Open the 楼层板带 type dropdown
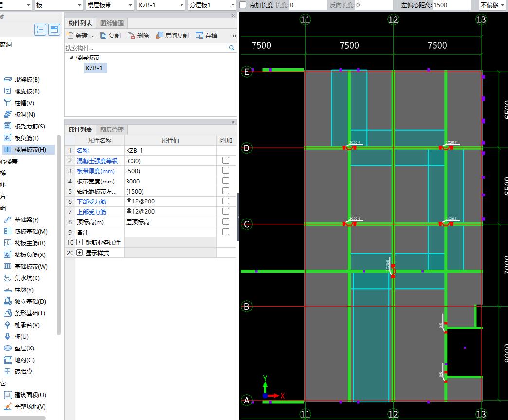Viewport: 508px width, 420px height. point(130,5)
